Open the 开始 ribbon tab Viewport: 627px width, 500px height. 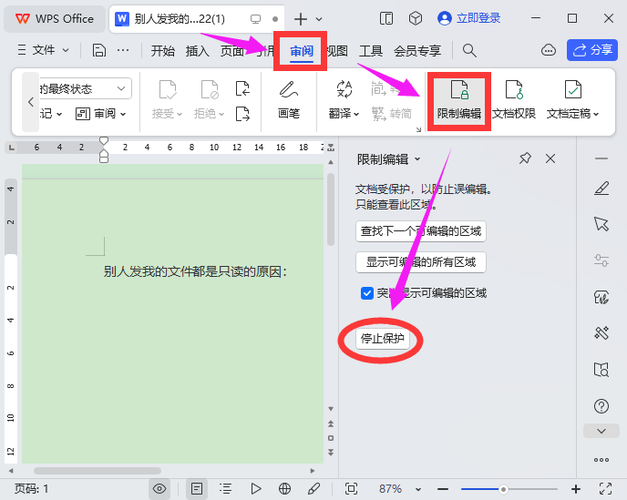pyautogui.click(x=163, y=51)
